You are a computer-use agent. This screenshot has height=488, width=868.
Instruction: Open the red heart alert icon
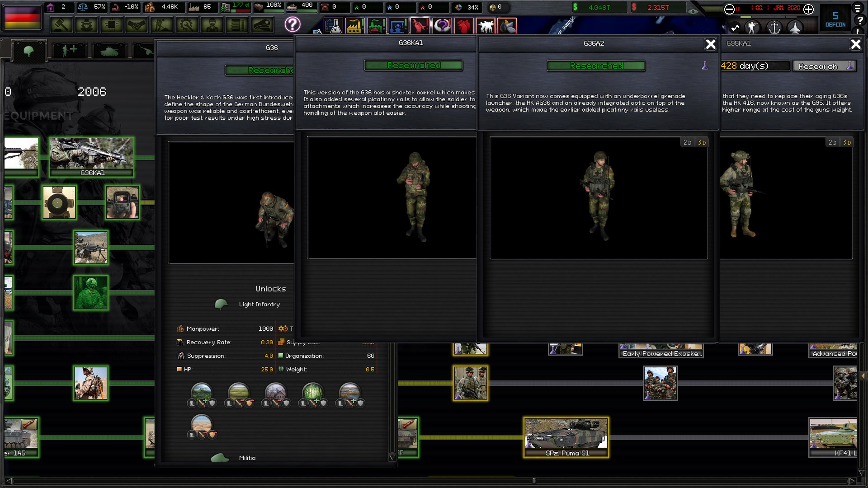(x=463, y=26)
